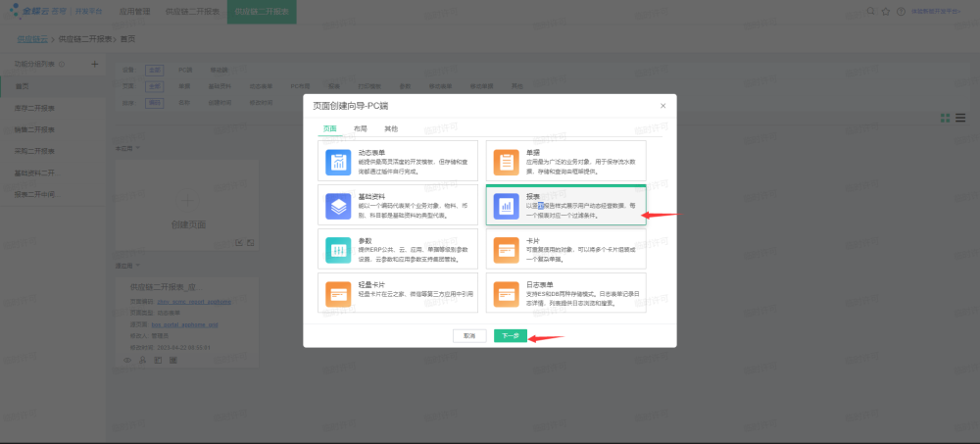Image resolution: width=980 pixels, height=444 pixels.
Task: Select 全部 in the 设备 filter
Action: [155, 70]
